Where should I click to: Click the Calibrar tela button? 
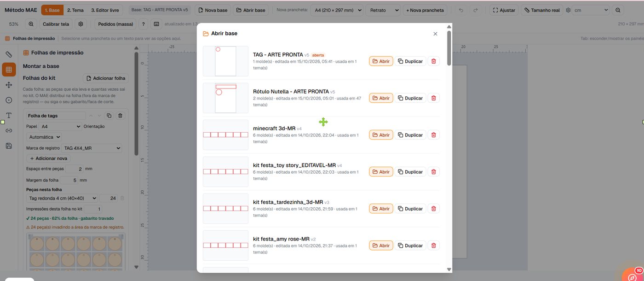(56, 24)
